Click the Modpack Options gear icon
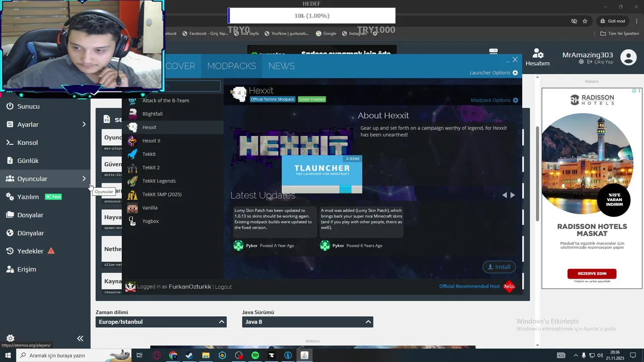 click(515, 100)
